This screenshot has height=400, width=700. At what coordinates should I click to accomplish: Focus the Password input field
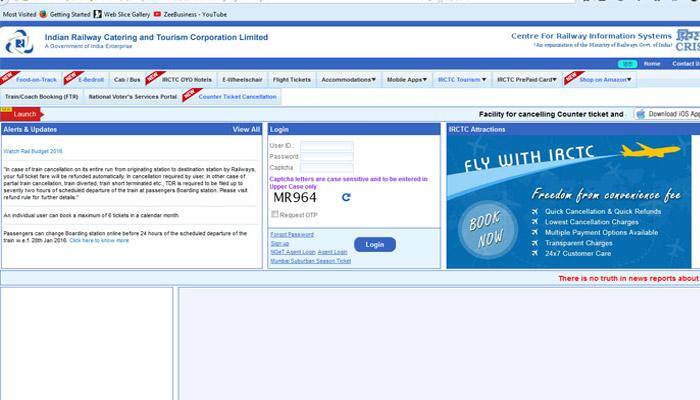[327, 156]
